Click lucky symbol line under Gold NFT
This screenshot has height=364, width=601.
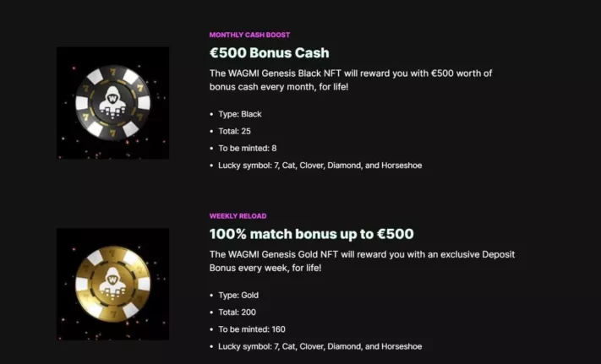(x=320, y=346)
